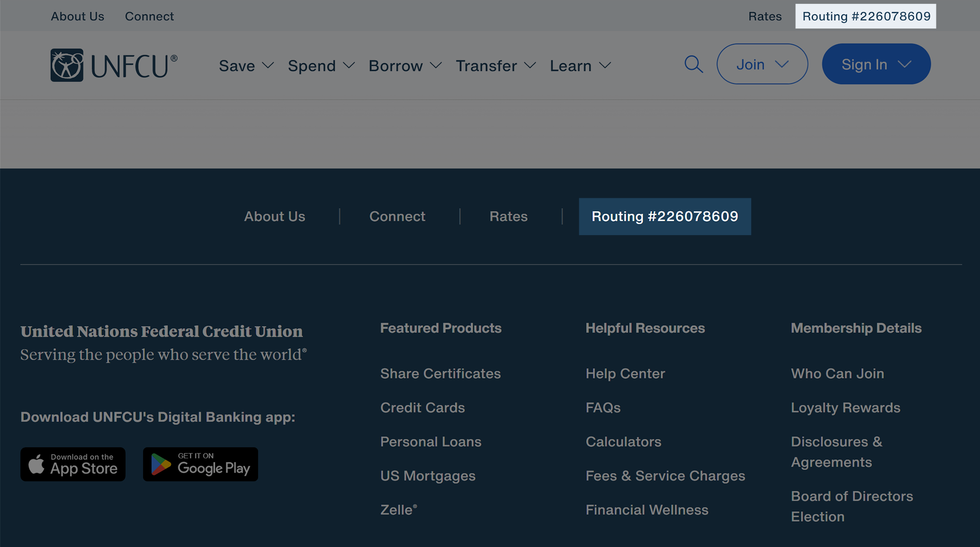Click the Membership Details heading
This screenshot has height=547, width=980.
pos(856,328)
